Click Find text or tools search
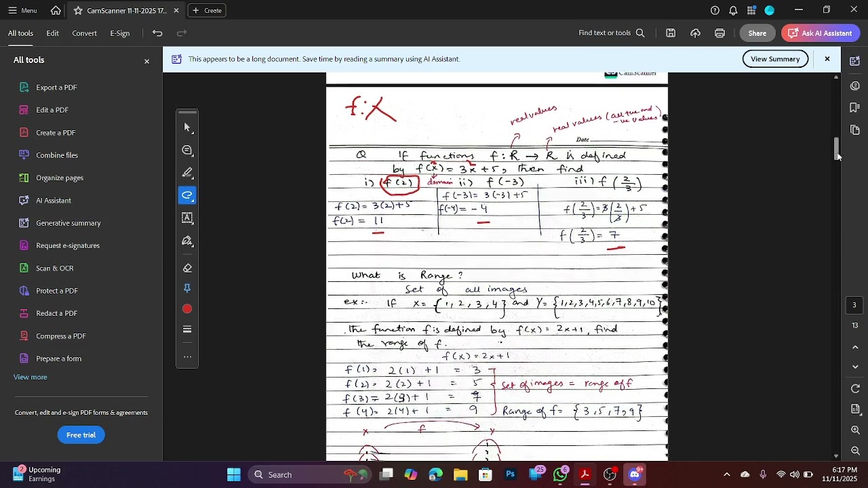The image size is (868, 488). click(611, 33)
